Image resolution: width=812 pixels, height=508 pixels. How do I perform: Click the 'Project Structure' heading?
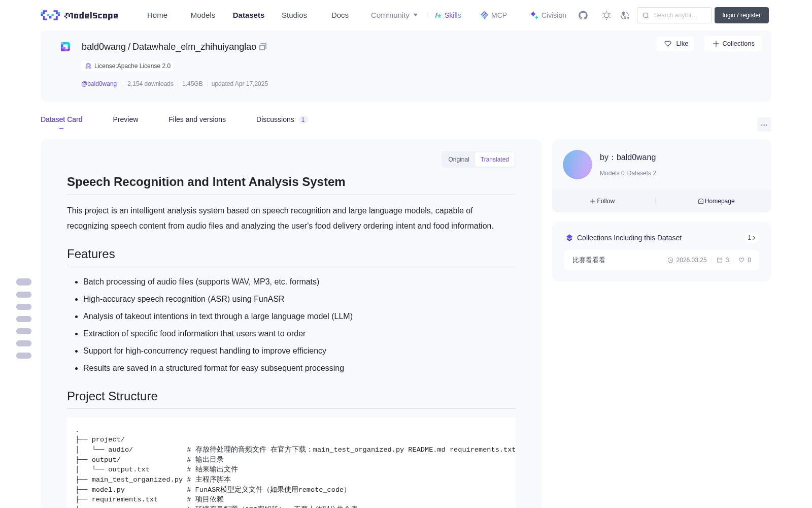[112, 396]
